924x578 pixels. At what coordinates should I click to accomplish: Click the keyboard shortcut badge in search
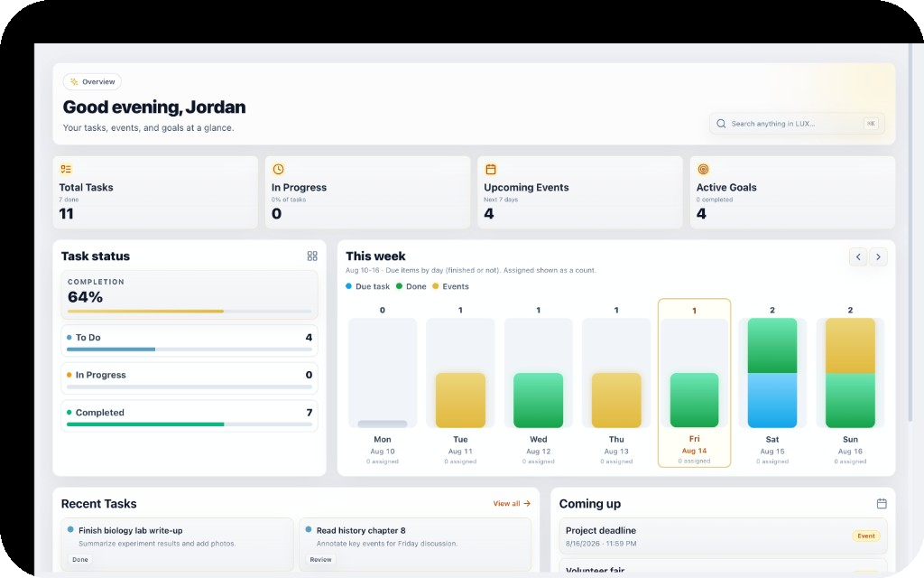pos(871,124)
